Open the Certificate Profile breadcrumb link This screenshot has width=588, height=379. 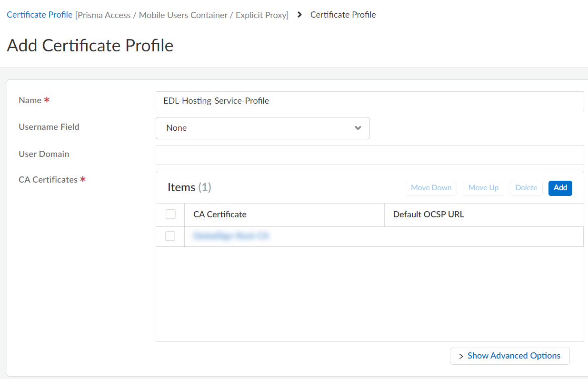[40, 14]
